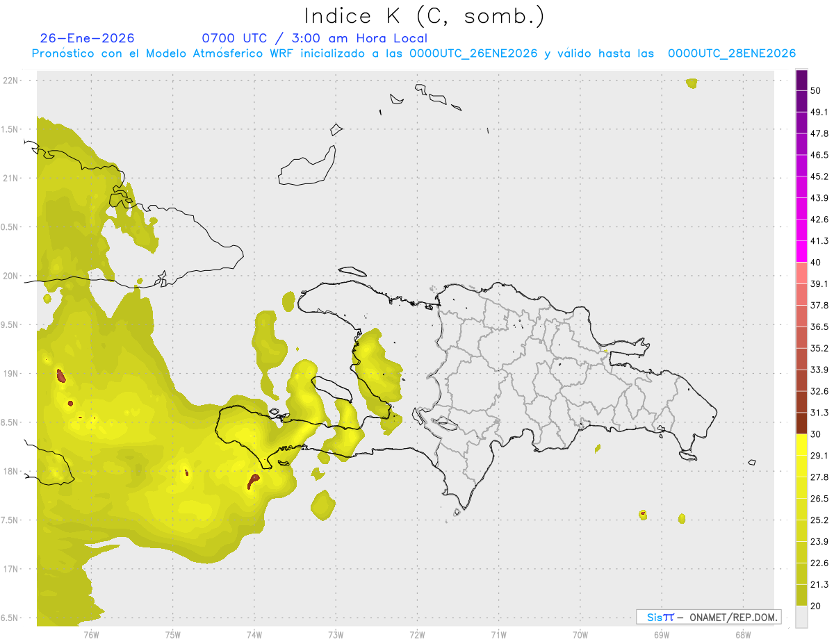Click the '50' value on the color scale
The image size is (834, 644).
[817, 91]
